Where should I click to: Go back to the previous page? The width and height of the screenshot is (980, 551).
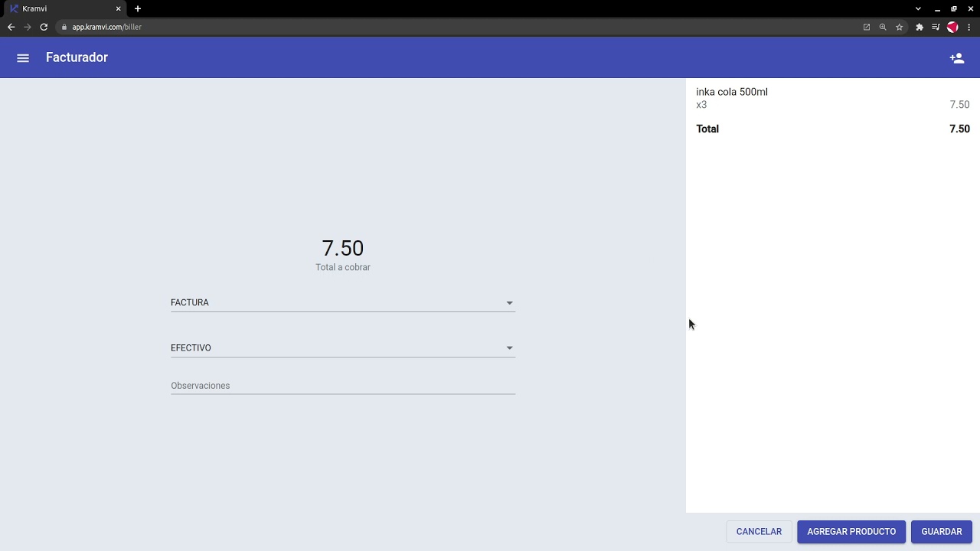coord(11,27)
